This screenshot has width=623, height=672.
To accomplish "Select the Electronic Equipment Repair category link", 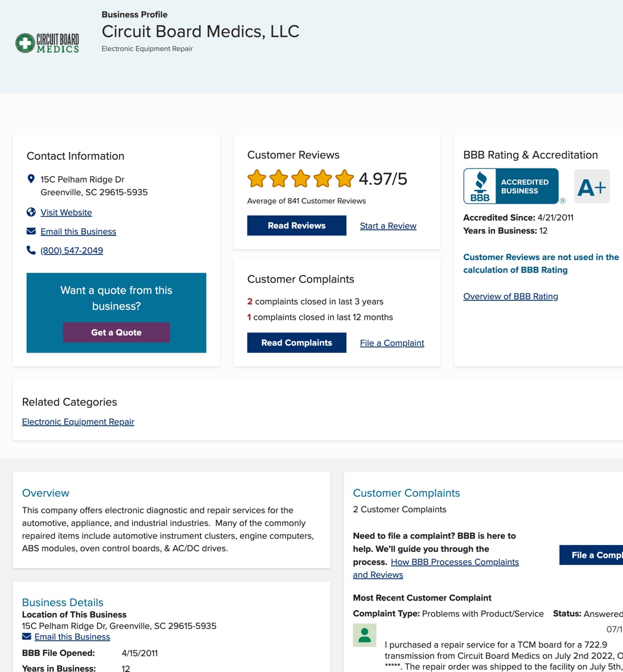I will pyautogui.click(x=78, y=422).
